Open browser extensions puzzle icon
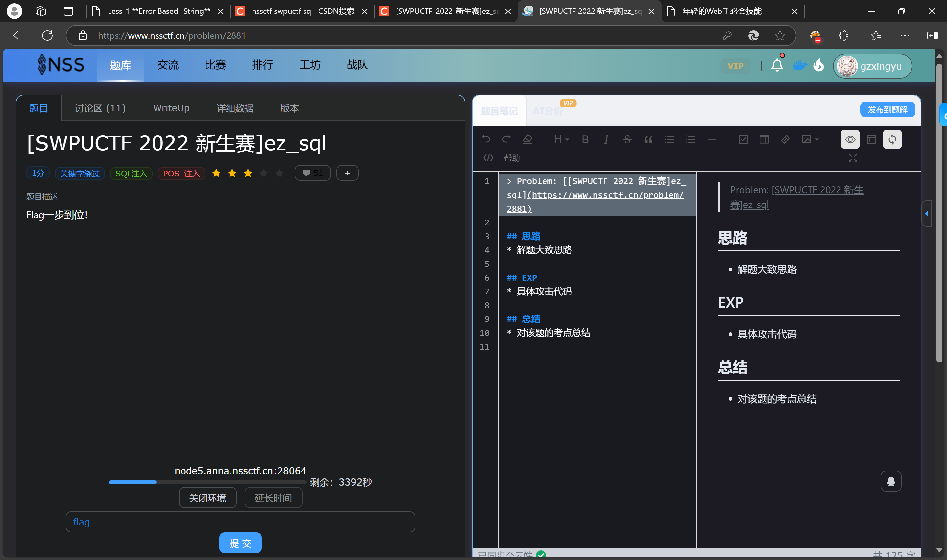Screen dimensions: 947x560 point(844,35)
